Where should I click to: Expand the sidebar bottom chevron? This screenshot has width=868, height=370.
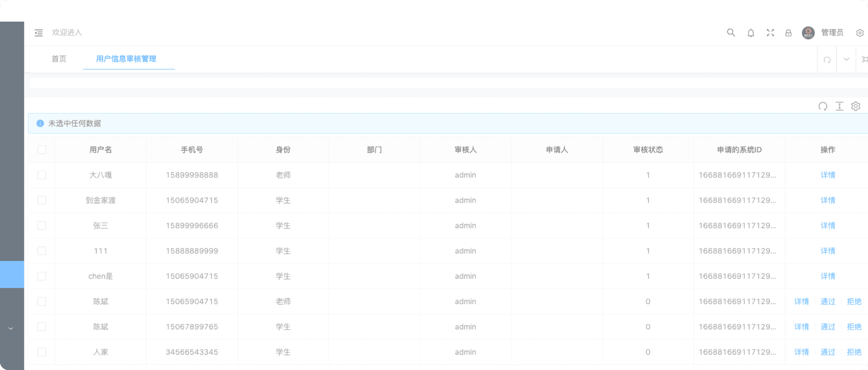click(11, 328)
